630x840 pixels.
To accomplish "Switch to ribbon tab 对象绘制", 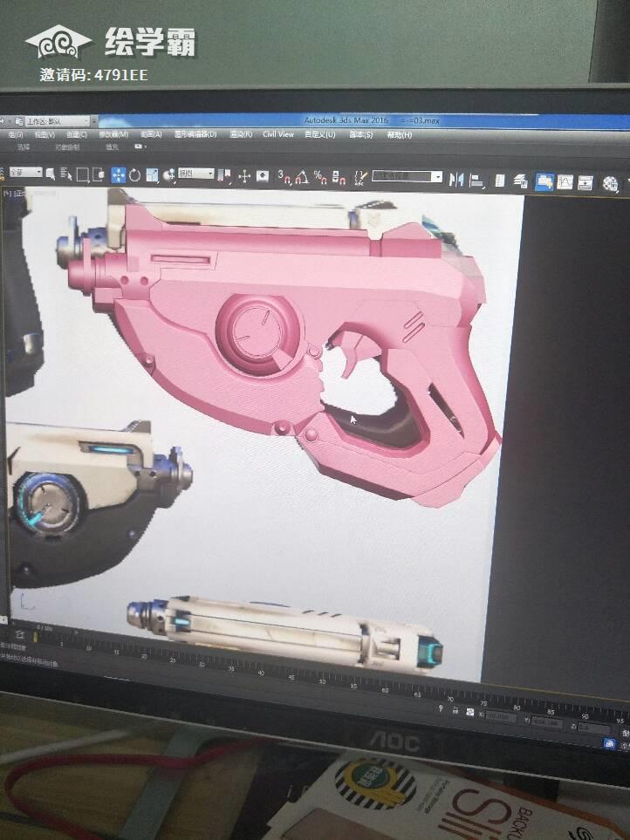I will coord(67,147).
